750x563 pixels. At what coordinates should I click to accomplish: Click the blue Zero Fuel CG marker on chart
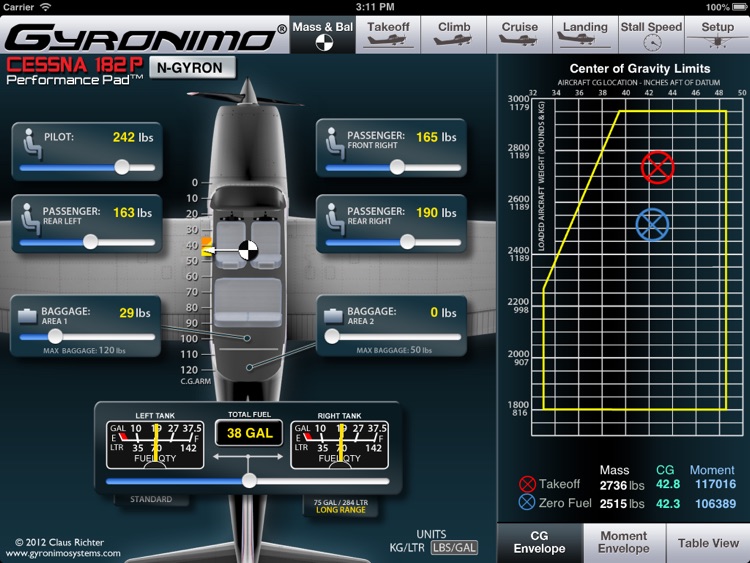tap(652, 224)
